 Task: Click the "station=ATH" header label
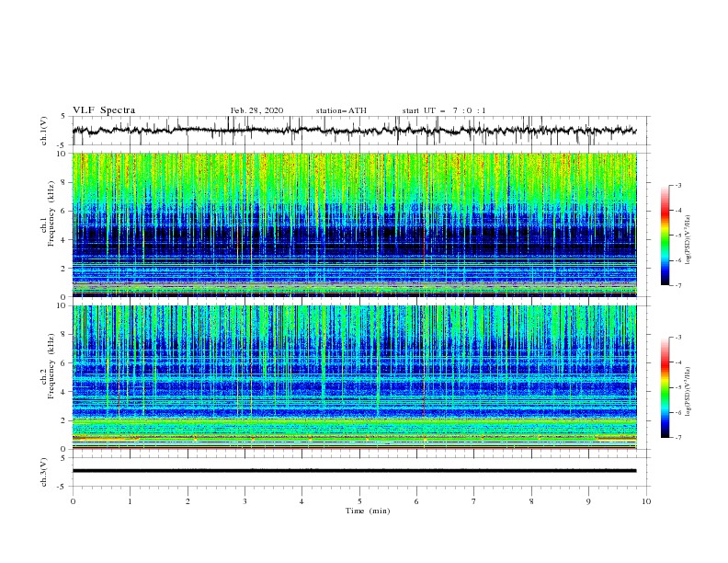point(341,110)
